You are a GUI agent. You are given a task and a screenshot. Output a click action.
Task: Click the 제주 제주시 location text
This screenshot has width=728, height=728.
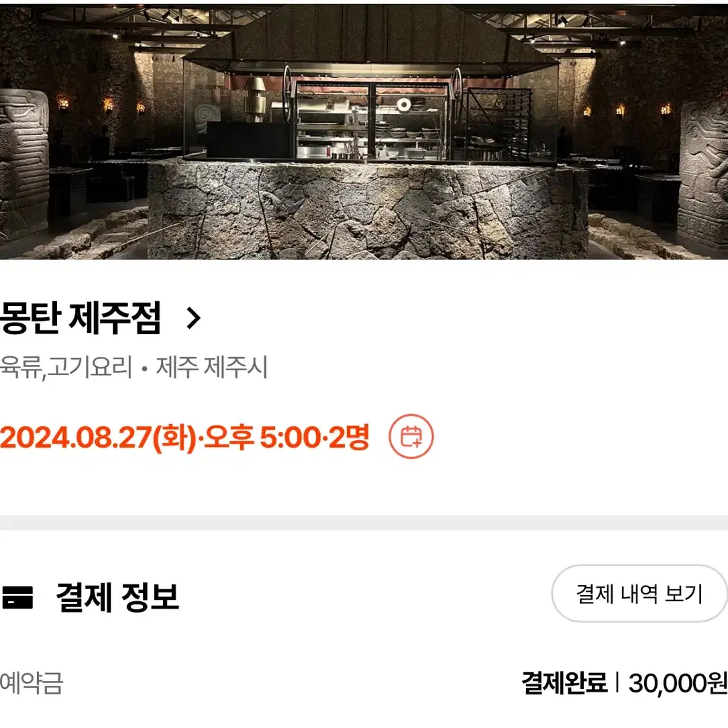211,367
